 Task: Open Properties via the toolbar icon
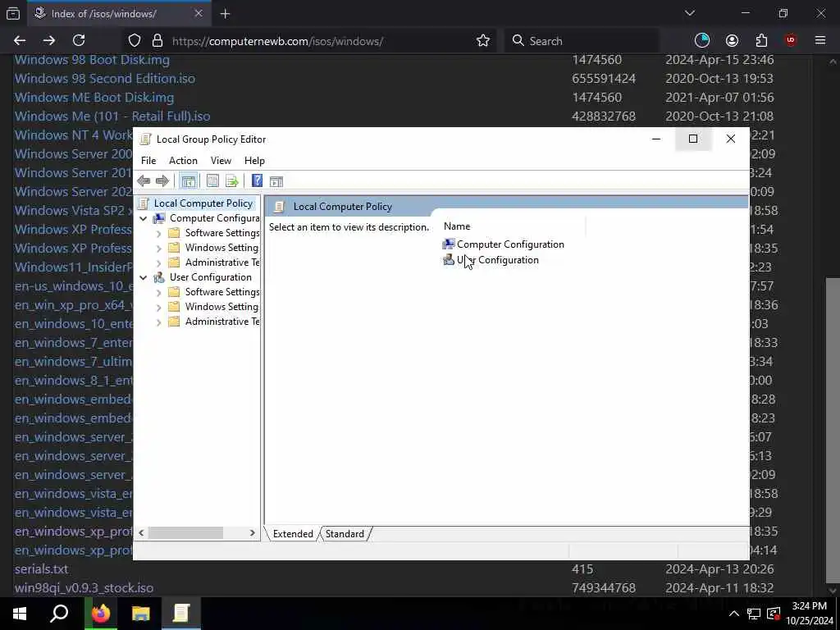pos(212,181)
